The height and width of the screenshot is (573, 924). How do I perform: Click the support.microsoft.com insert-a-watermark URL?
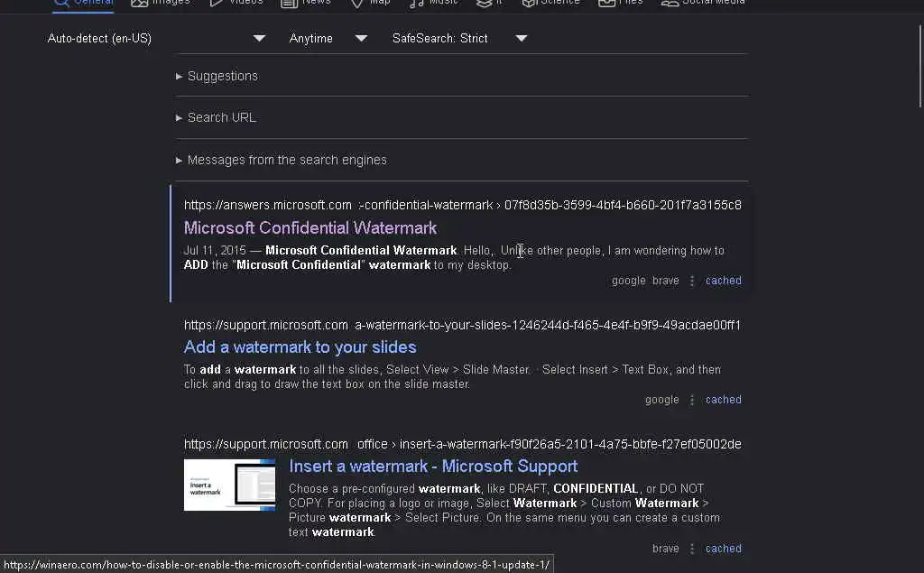(463, 444)
